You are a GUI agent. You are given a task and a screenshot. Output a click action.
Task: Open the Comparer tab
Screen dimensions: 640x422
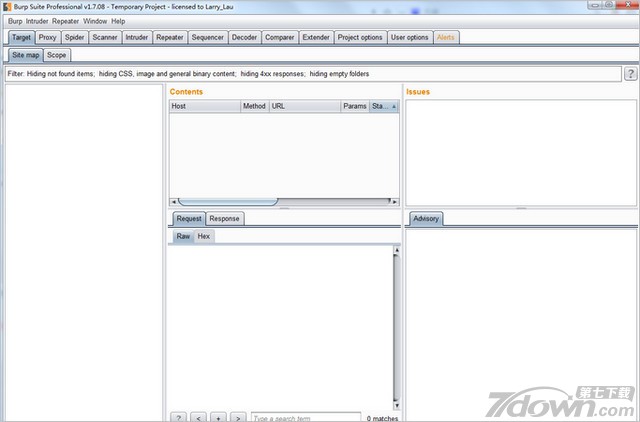pyautogui.click(x=280, y=38)
